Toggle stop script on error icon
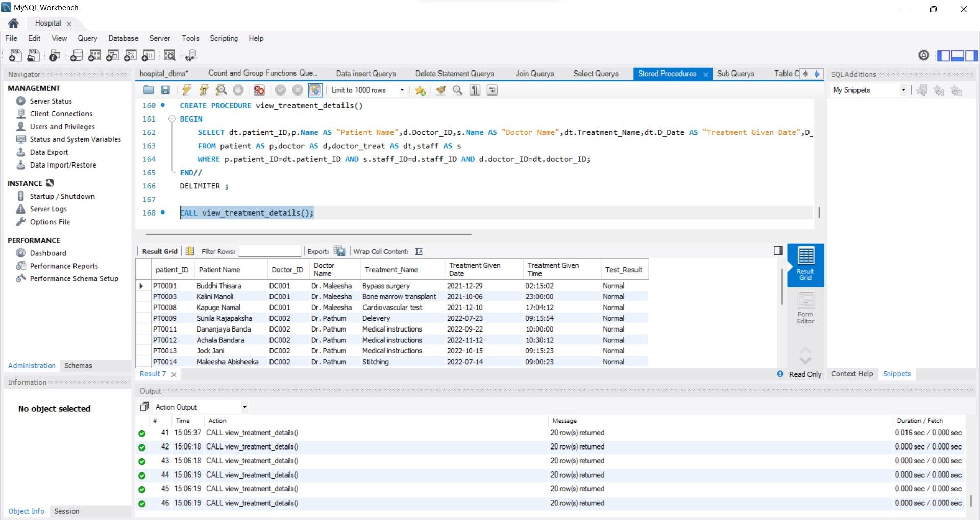980x520 pixels. pos(259,90)
